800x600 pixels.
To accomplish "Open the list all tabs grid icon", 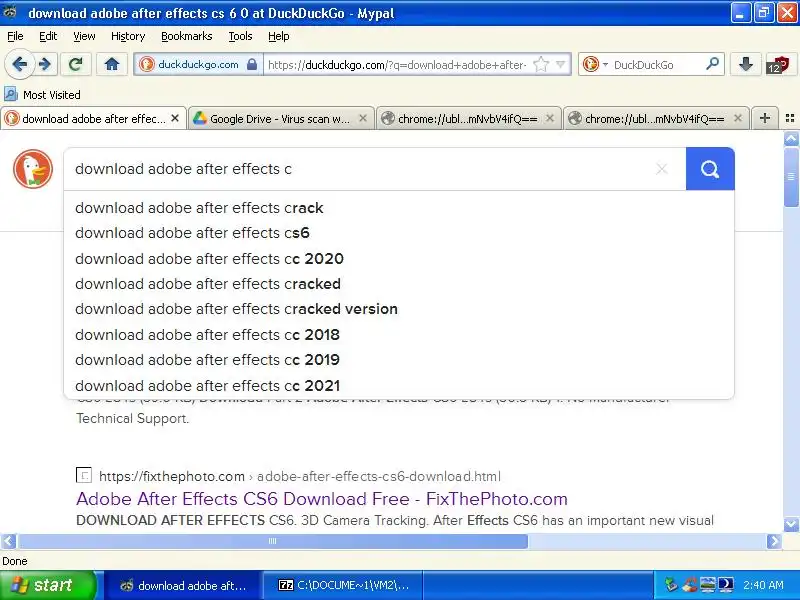I will [790, 118].
